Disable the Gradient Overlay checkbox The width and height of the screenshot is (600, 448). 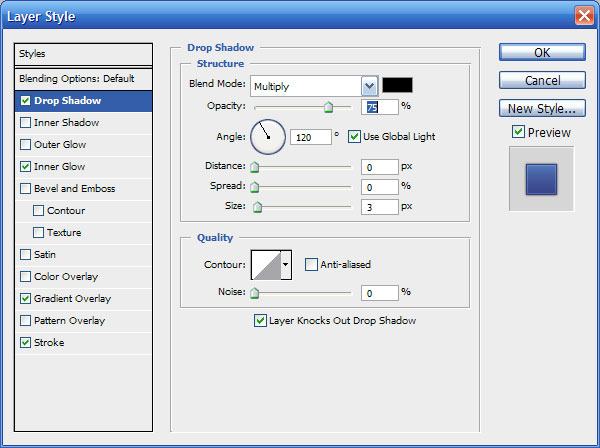[x=25, y=299]
